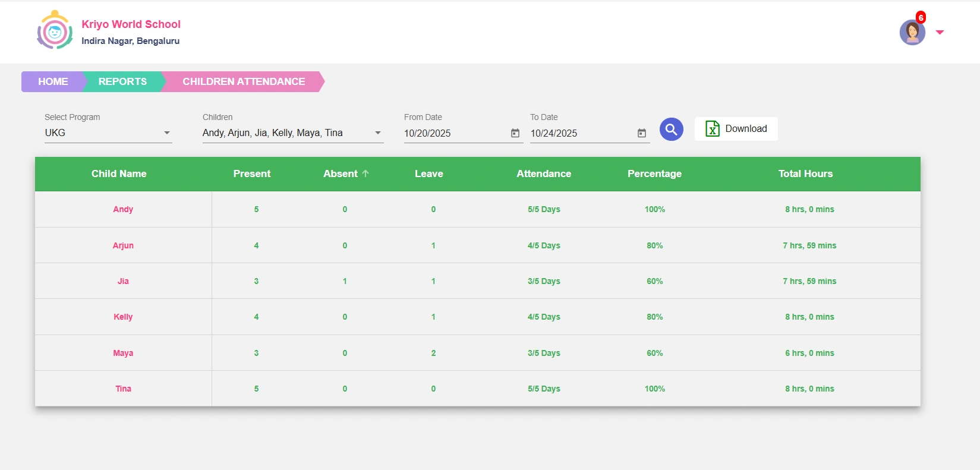Click the Absent column sort arrow
Screen dimensions: 980x470
(x=365, y=174)
